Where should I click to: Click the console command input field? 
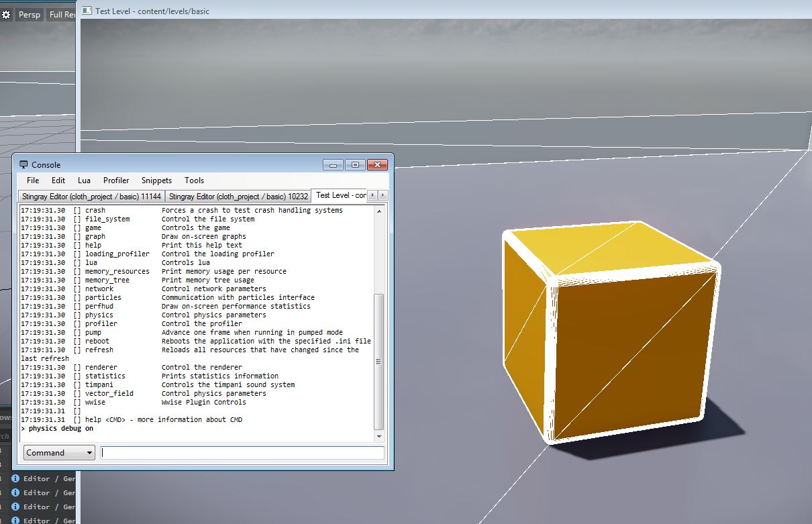pyautogui.click(x=242, y=452)
